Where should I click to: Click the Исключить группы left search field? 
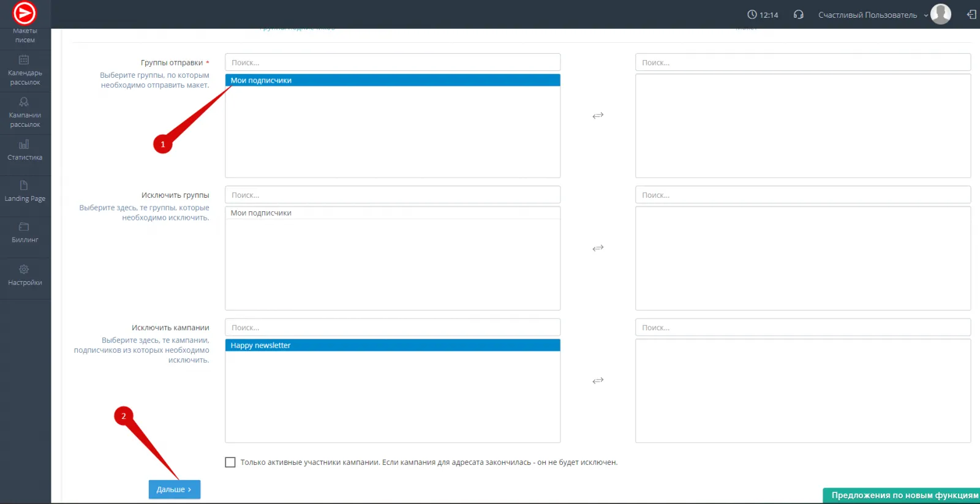pyautogui.click(x=392, y=195)
